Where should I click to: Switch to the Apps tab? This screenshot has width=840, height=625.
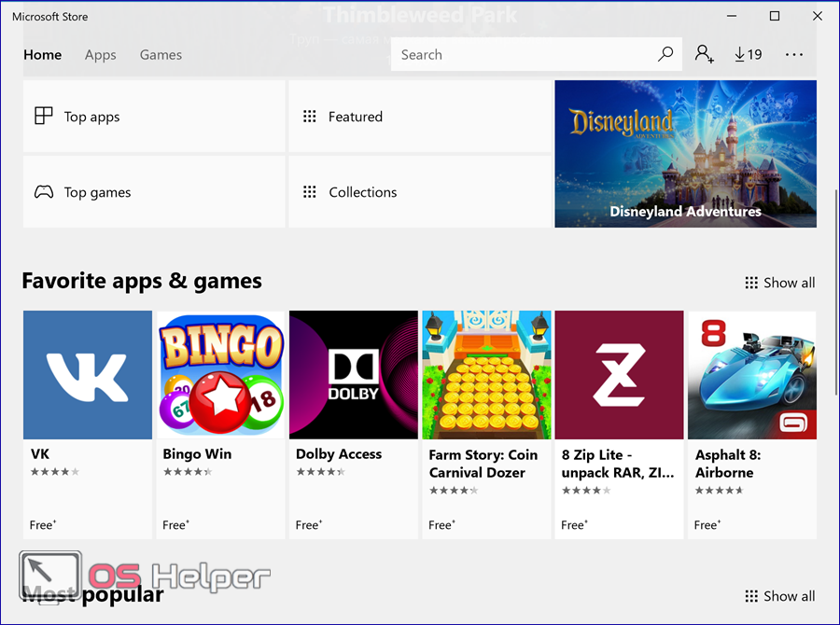point(101,54)
